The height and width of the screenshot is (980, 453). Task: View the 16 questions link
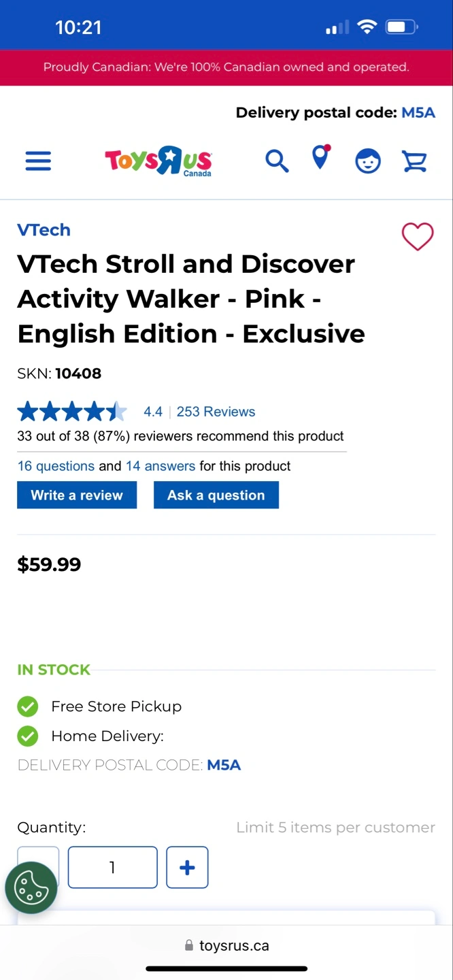(56, 466)
